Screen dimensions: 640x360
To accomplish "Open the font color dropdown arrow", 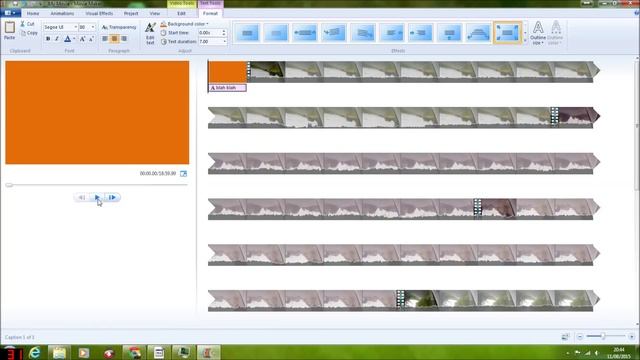I will tap(74, 39).
